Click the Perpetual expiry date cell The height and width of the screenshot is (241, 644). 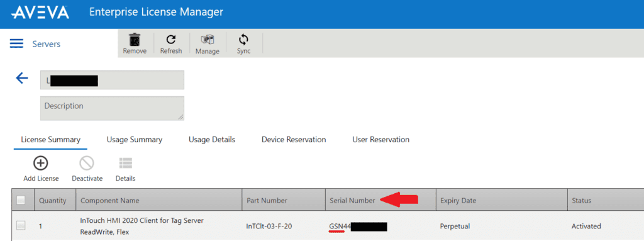pyautogui.click(x=455, y=226)
